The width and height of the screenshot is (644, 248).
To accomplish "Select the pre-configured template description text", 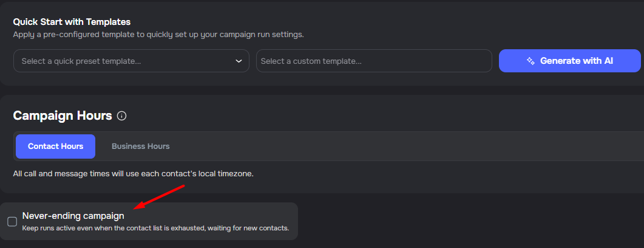I will pos(158,35).
